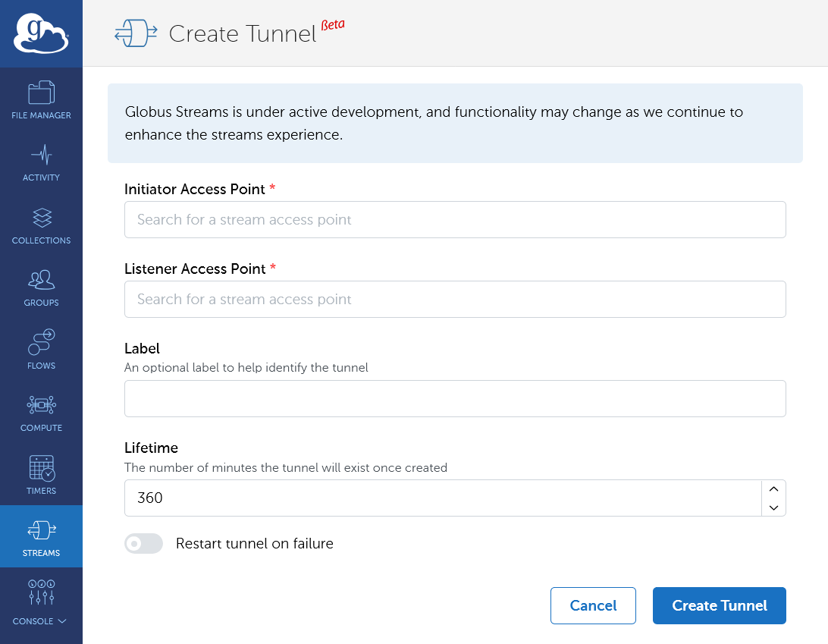Open the Groups section
Screen dimensions: 828x644
coord(41,287)
